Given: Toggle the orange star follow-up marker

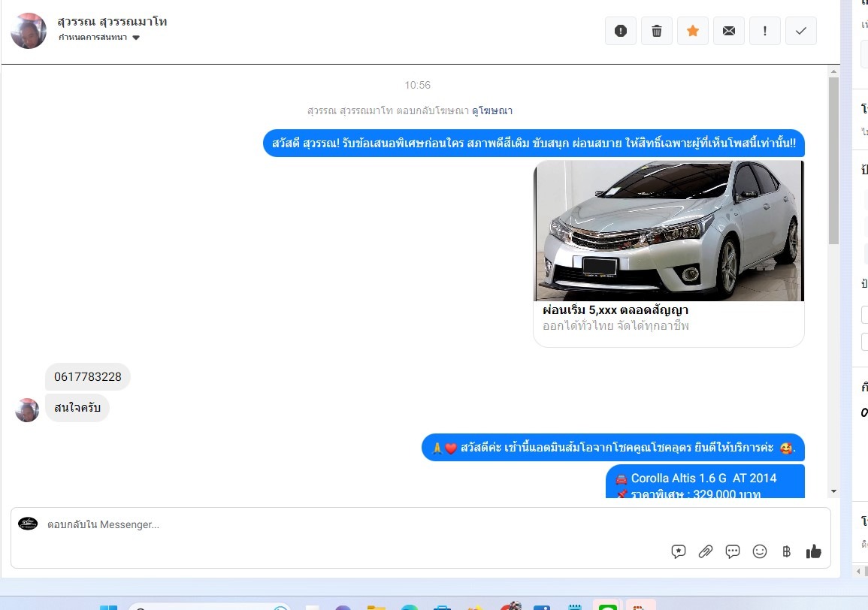Looking at the screenshot, I should pos(693,31).
